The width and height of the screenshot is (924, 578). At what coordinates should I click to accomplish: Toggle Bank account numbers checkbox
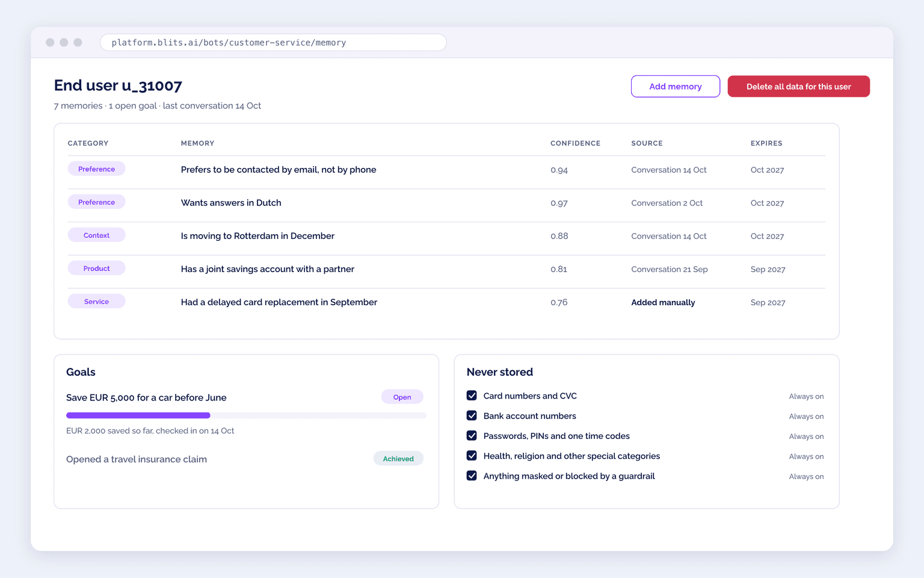[x=472, y=415]
